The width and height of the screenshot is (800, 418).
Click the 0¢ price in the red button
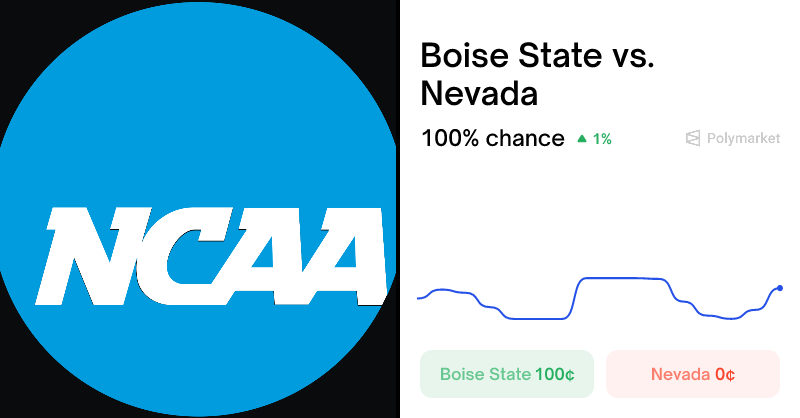[x=725, y=375]
